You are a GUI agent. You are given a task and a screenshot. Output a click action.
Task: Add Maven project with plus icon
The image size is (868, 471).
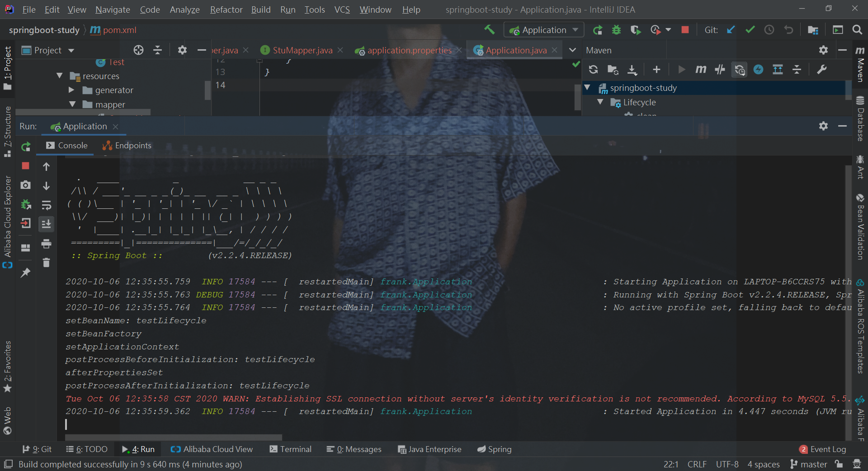click(x=656, y=69)
